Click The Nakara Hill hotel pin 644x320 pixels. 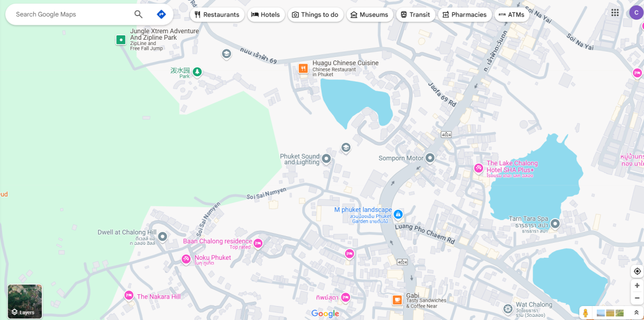[x=129, y=295]
